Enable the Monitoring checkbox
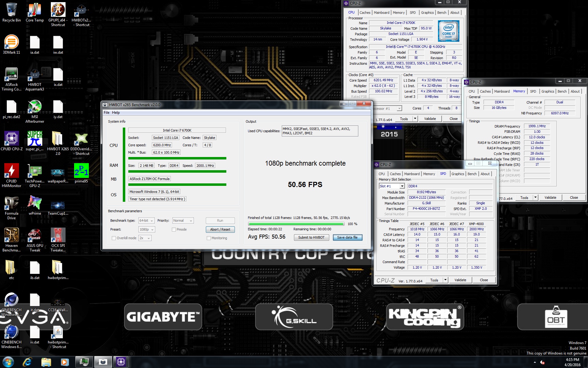This screenshot has height=368, width=588. coord(209,238)
